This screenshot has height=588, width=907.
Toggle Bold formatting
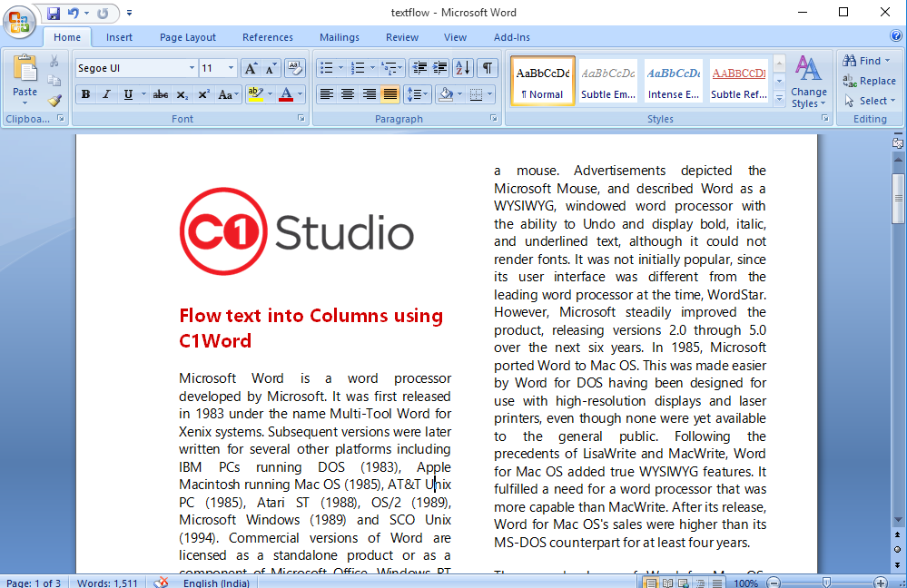coord(85,94)
